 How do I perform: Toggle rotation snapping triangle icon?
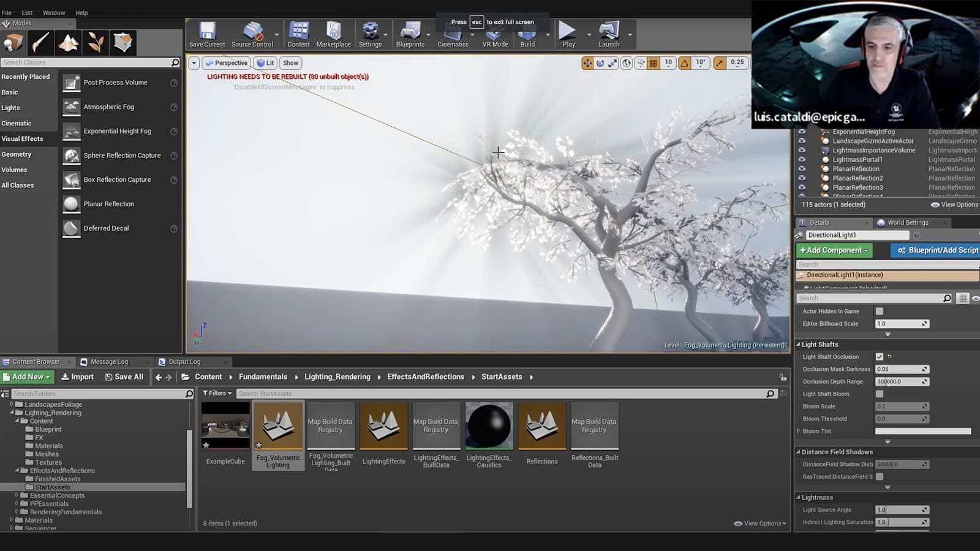(x=685, y=63)
